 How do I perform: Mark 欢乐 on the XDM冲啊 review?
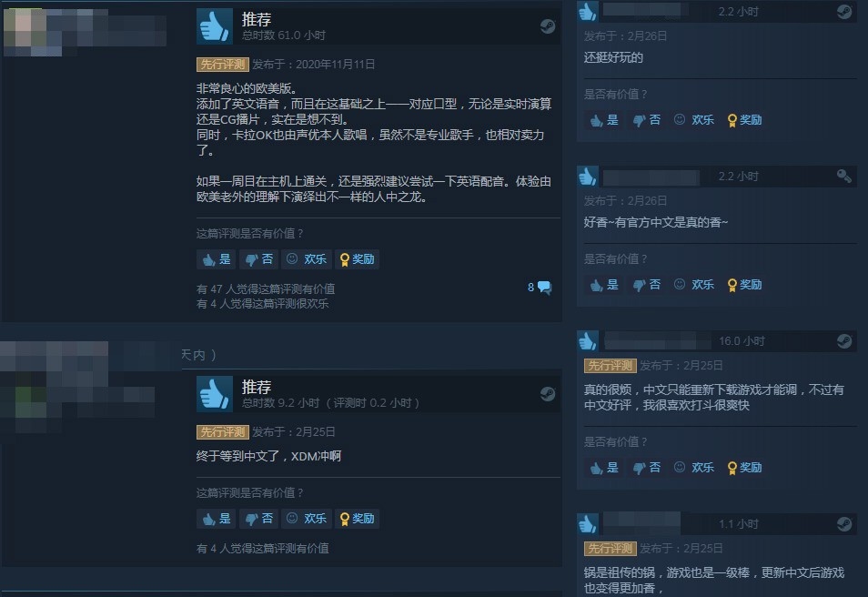[x=307, y=519]
